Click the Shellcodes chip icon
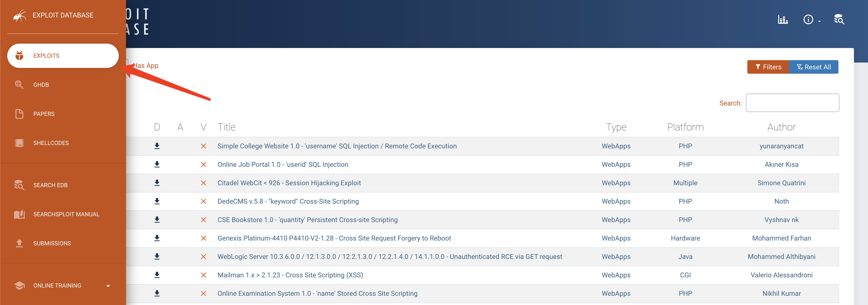 19,143
